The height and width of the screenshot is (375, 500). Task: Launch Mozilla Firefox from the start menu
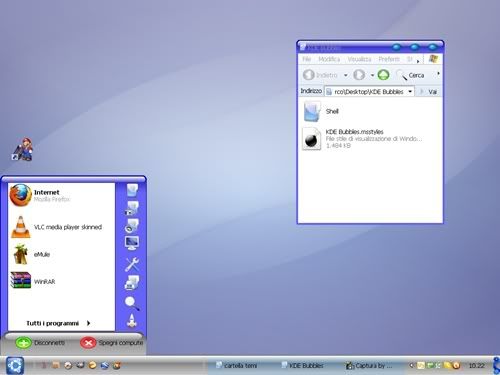pyautogui.click(x=61, y=195)
